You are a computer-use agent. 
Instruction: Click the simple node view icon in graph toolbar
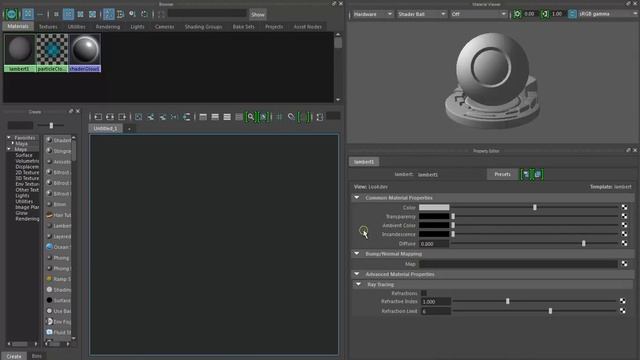203,117
